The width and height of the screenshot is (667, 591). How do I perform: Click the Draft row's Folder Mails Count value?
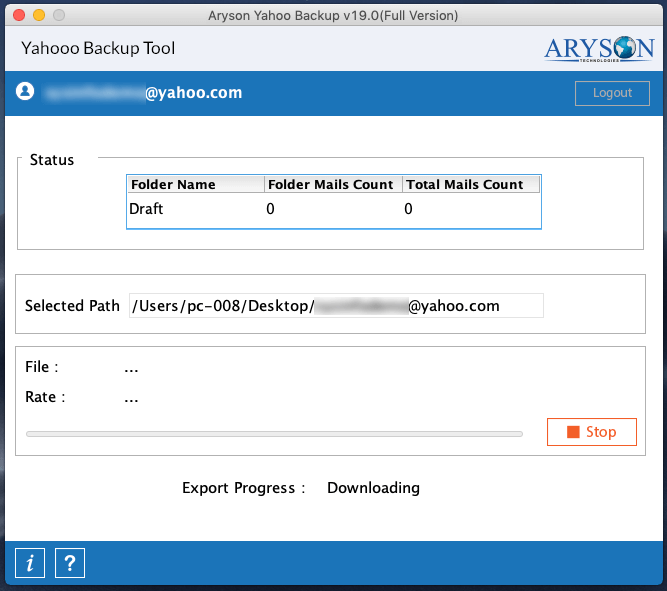(271, 209)
